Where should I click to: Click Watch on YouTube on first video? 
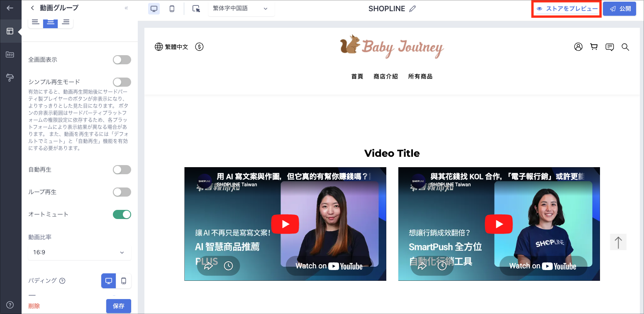[329, 266]
